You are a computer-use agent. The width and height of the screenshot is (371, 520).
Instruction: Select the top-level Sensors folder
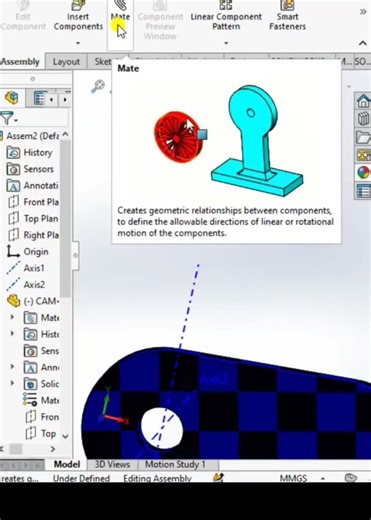30,169
